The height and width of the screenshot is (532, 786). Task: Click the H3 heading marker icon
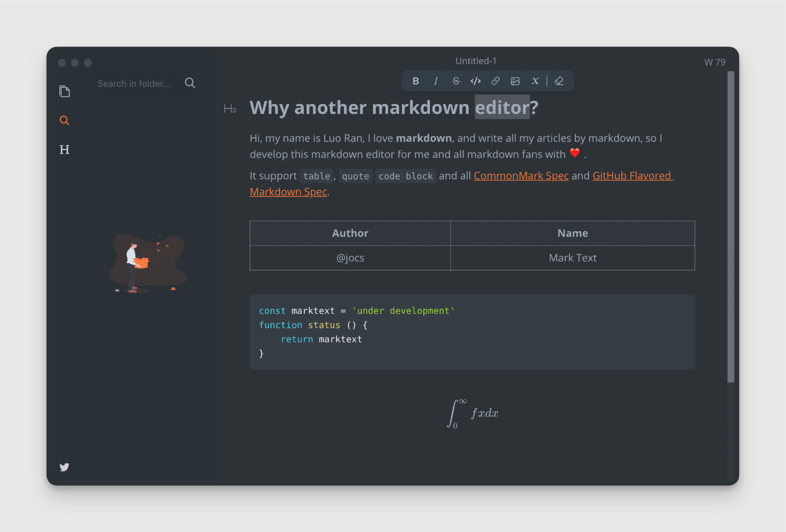click(x=230, y=109)
